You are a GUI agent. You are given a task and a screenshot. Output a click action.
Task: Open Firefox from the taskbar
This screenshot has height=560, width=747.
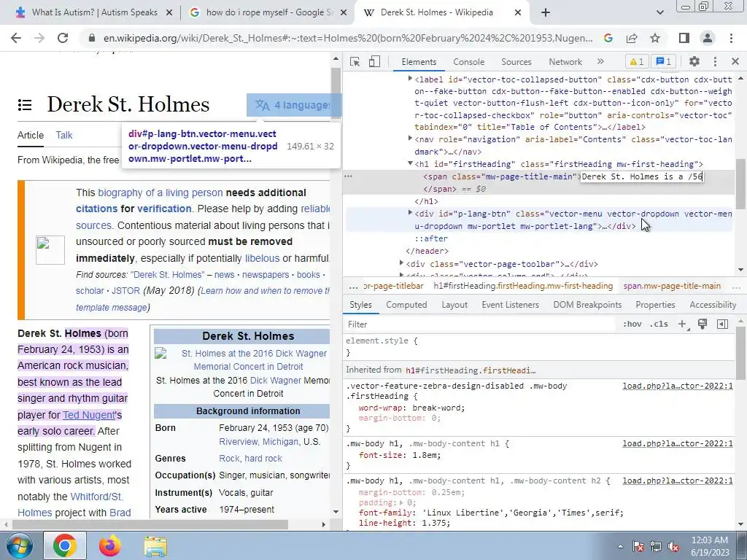tap(110, 545)
